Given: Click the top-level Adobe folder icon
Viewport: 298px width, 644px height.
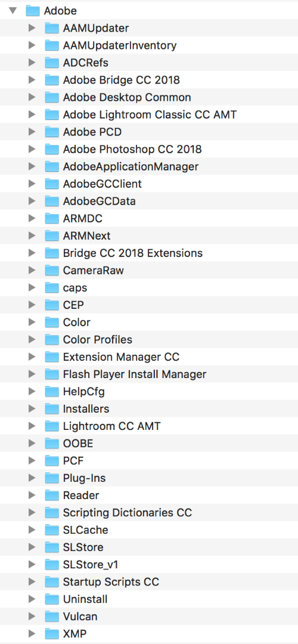Looking at the screenshot, I should (33, 11).
